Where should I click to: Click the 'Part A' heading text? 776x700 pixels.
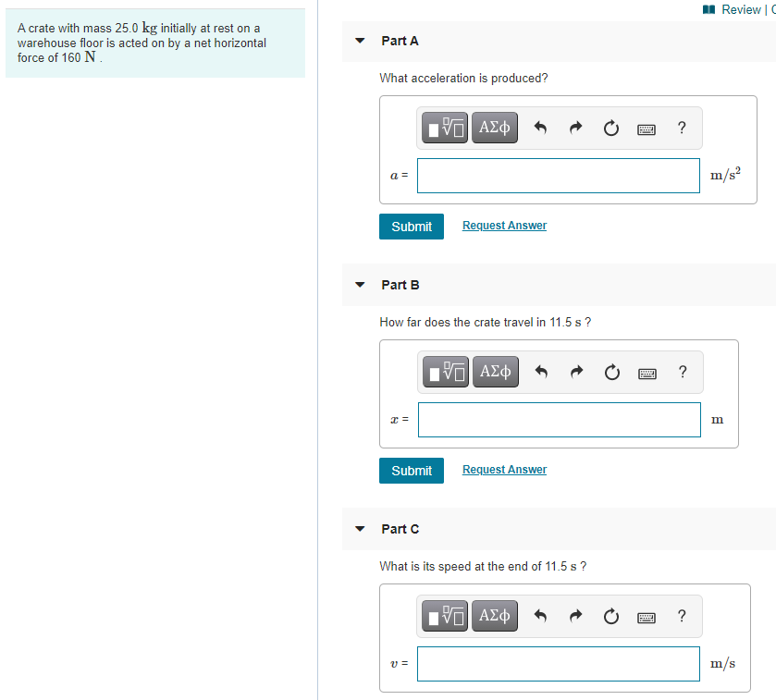coord(400,41)
